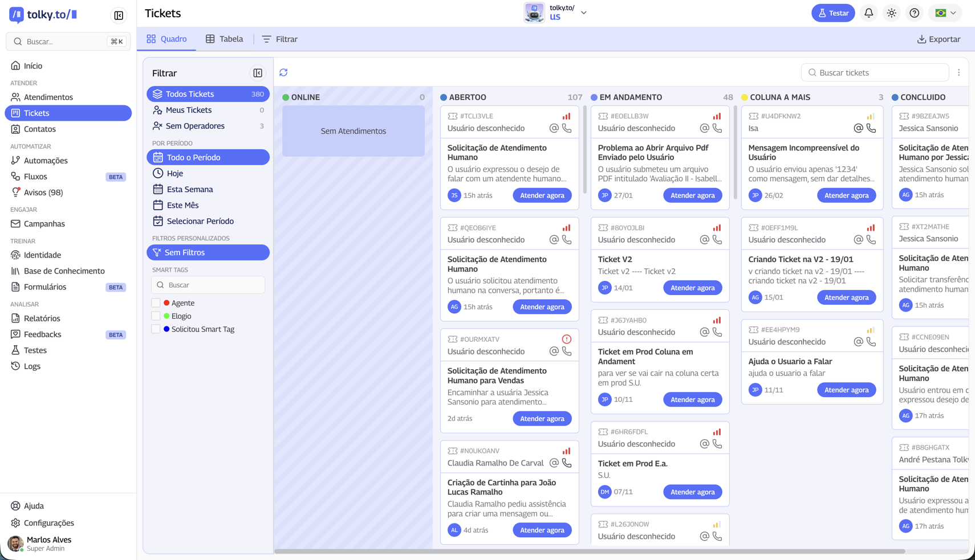Open the three-dot menu beside ticket search

tap(958, 73)
